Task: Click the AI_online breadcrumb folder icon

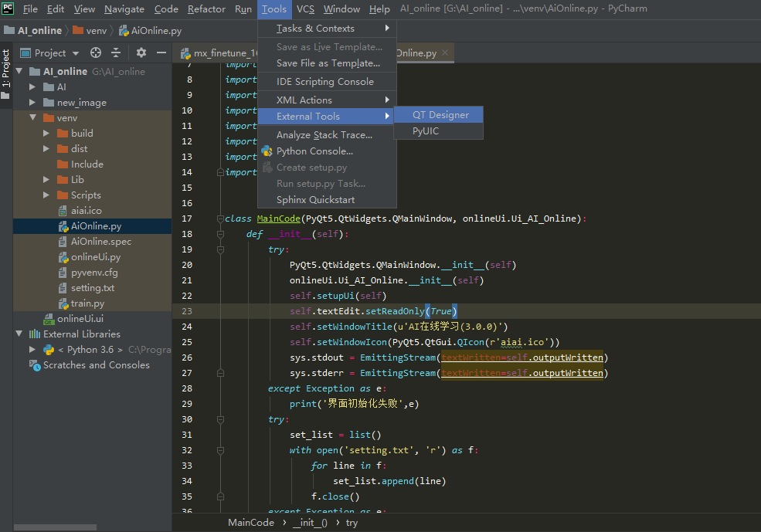Action: (8, 30)
